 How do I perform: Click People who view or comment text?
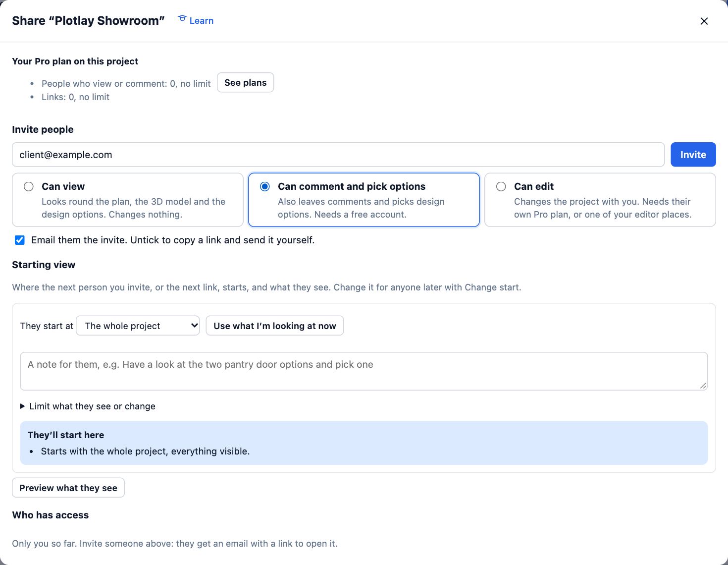[126, 83]
